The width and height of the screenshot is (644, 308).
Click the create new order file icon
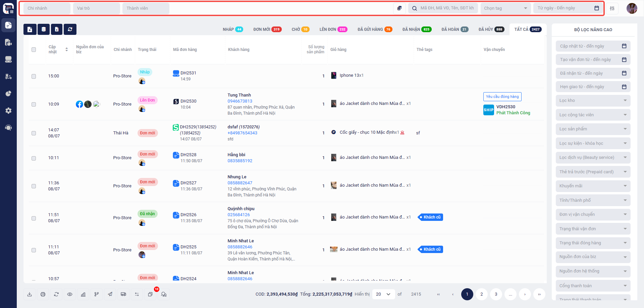click(30, 29)
